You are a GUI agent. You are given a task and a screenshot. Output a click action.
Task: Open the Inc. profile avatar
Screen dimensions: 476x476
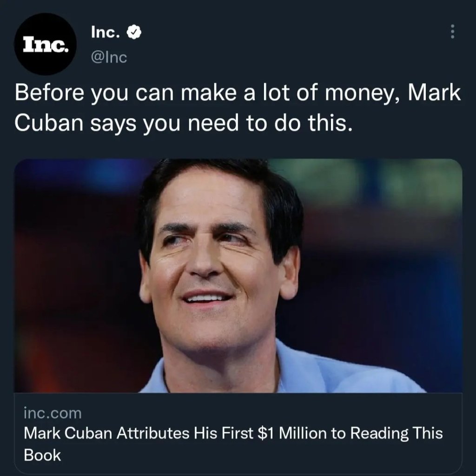click(x=45, y=45)
